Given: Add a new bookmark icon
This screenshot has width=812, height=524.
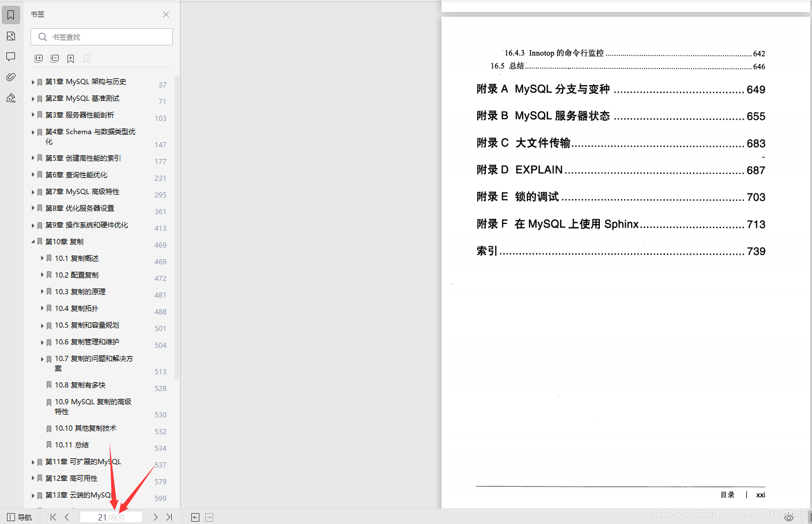Looking at the screenshot, I should 70,59.
